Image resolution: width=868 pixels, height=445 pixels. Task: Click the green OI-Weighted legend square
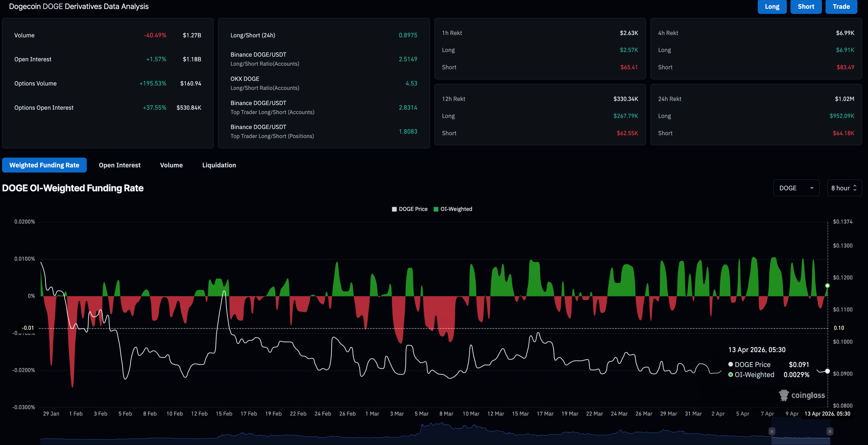pos(436,209)
